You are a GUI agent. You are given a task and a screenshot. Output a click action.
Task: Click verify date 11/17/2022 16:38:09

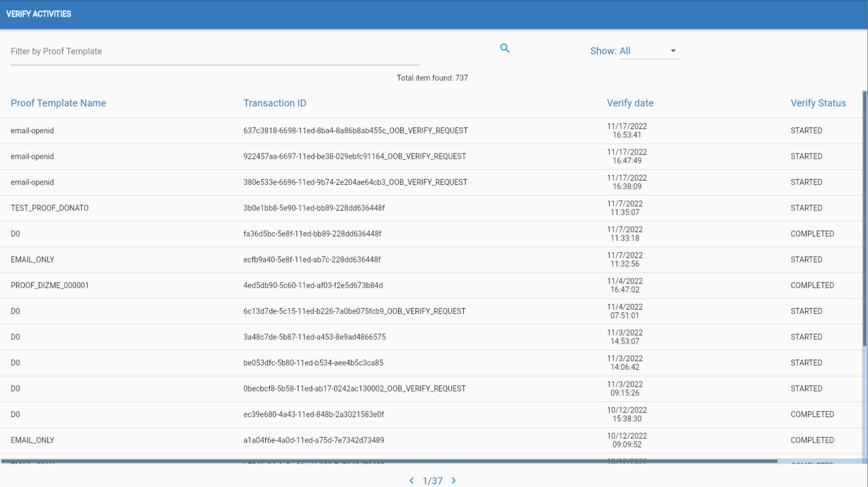(x=627, y=182)
